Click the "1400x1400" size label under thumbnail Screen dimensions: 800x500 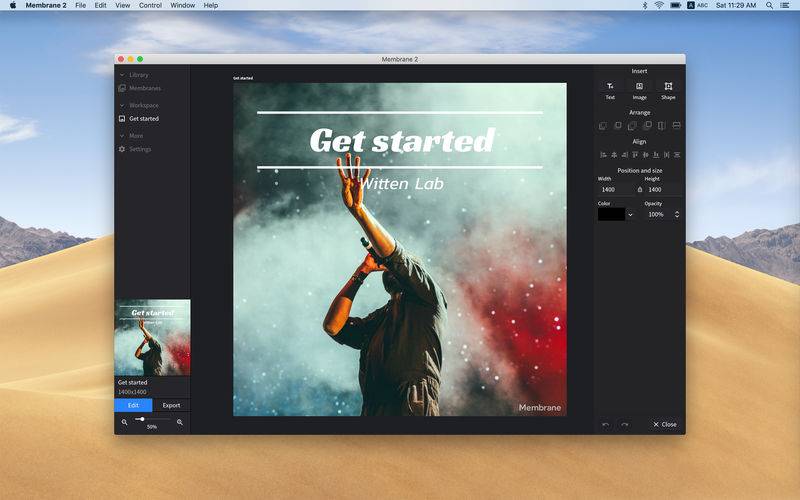click(132, 392)
